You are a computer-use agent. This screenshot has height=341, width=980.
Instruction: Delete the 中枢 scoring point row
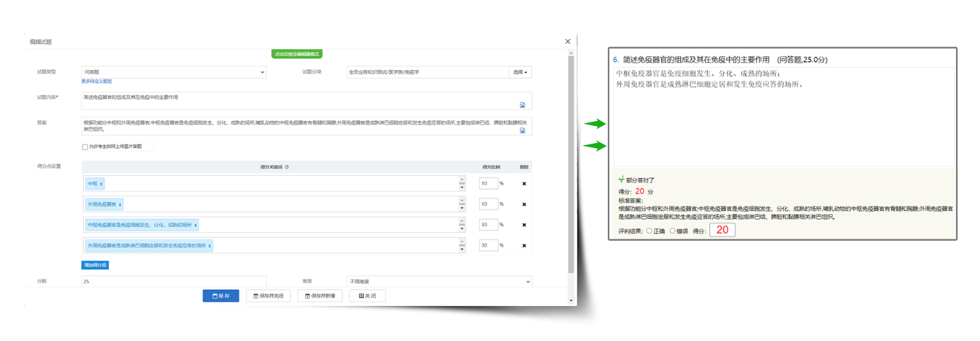tap(524, 184)
